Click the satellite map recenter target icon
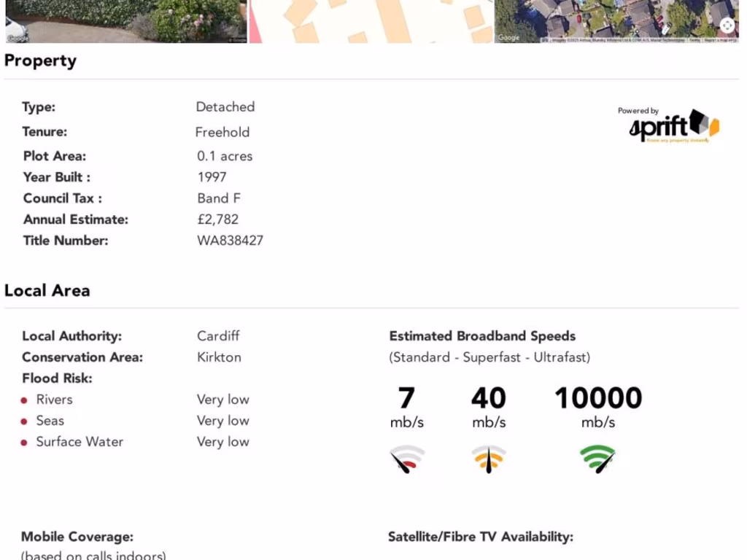Screen dimensions: 747x560 point(727,26)
